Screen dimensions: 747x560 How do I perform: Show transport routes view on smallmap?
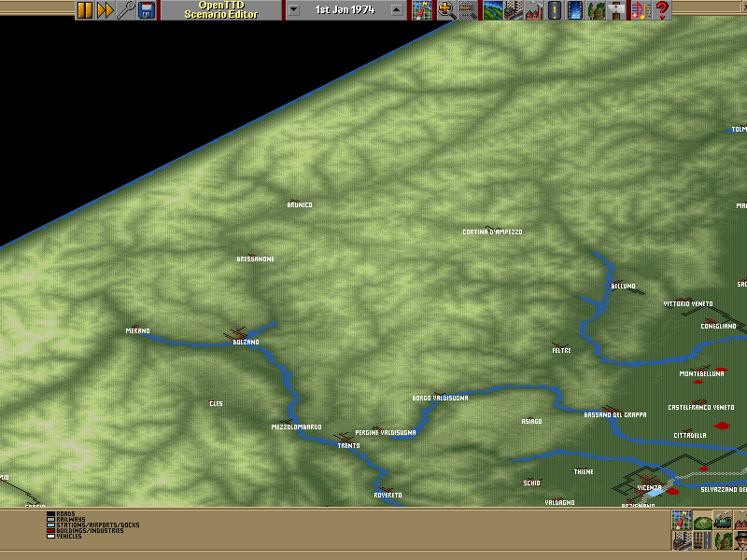coord(702,540)
